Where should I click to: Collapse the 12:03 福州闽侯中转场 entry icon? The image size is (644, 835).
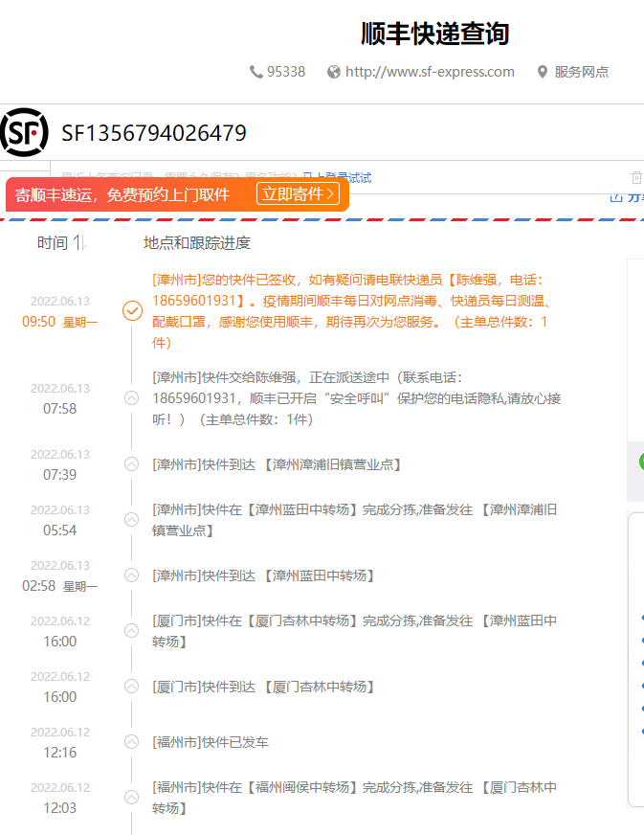(x=131, y=798)
